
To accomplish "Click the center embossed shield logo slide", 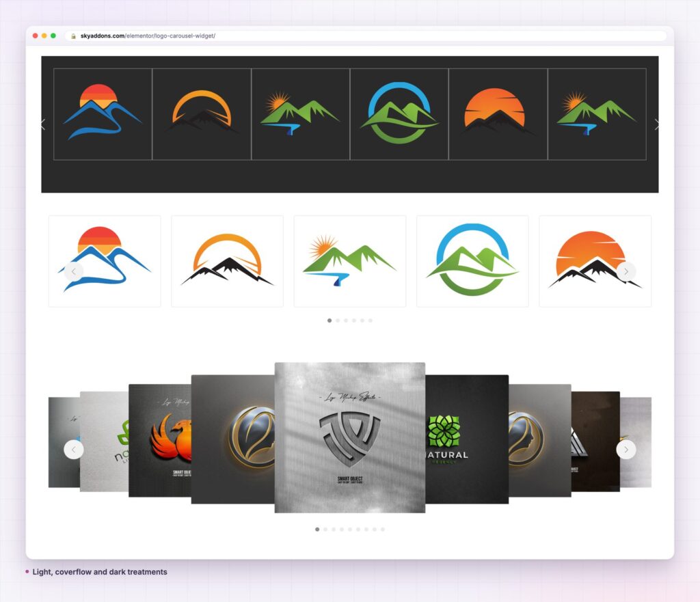I will click(350, 438).
